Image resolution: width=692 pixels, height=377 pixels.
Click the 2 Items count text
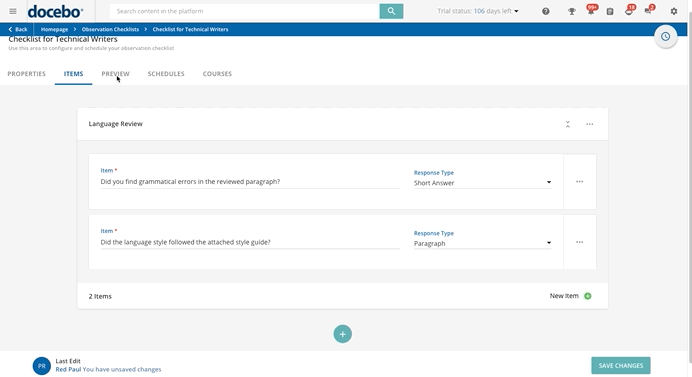100,296
